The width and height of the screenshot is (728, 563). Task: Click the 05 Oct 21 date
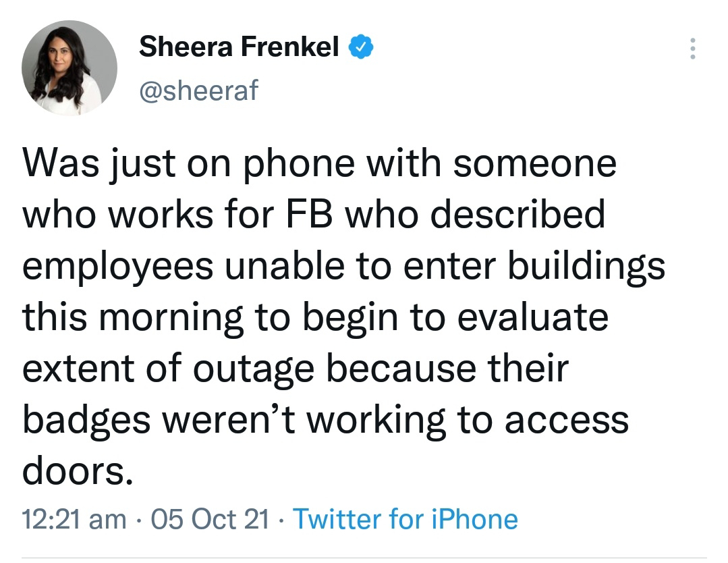[210, 519]
